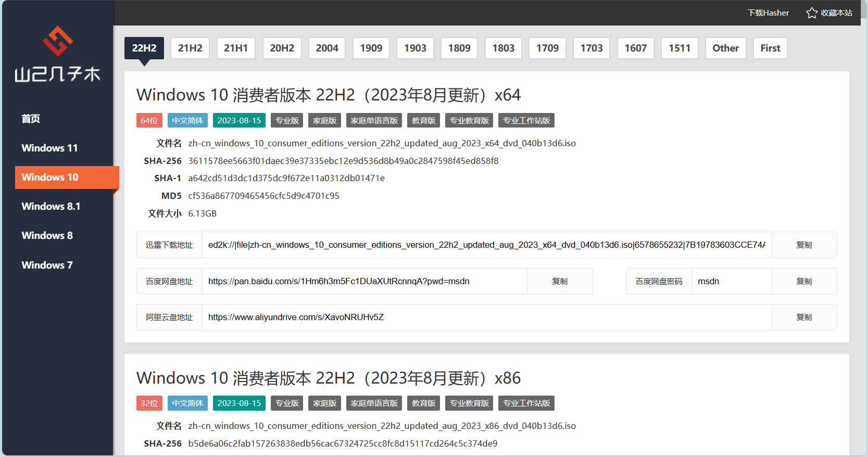Click the 专业版 tag in the x64 entry
Viewport: 868px width, 457px height.
(x=287, y=120)
